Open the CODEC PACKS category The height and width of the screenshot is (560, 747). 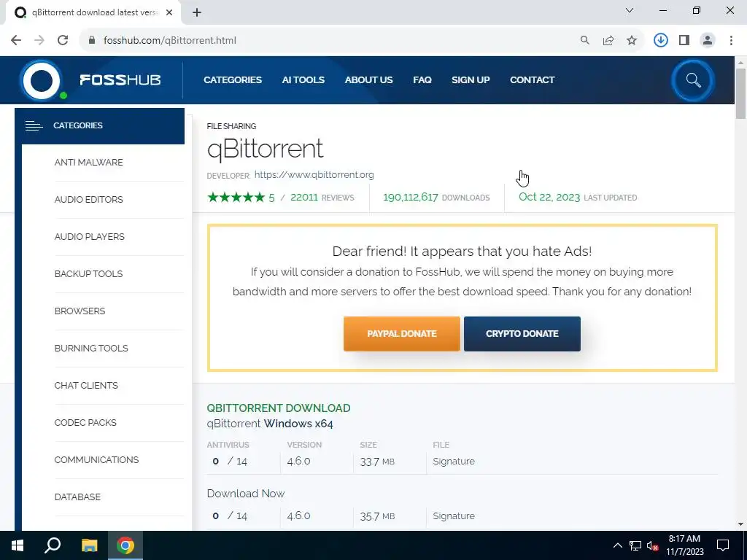pos(85,422)
